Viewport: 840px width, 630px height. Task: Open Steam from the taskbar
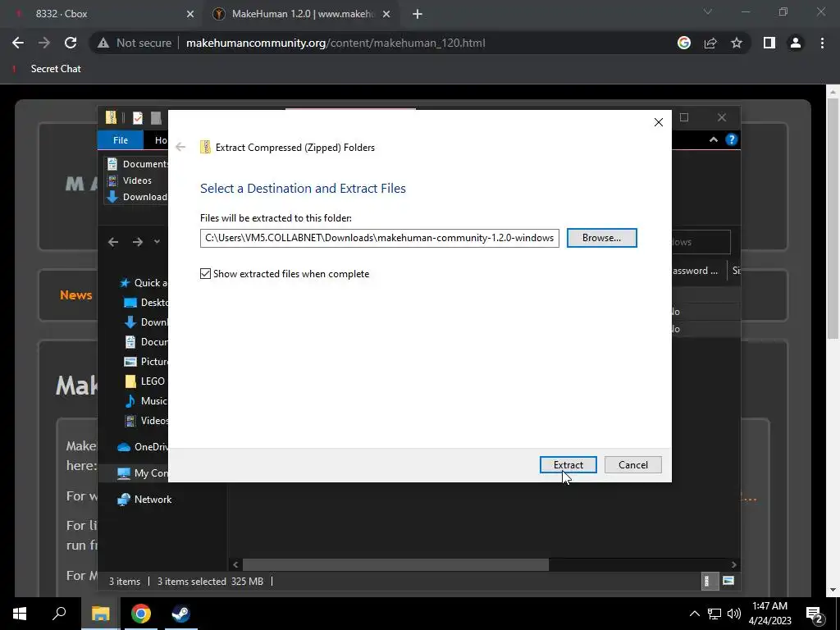[180, 614]
